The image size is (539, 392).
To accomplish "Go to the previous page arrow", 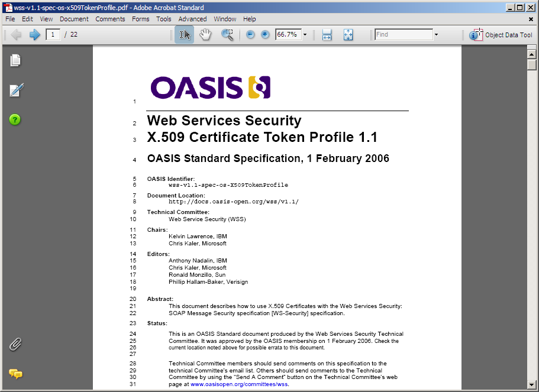I will coord(16,34).
